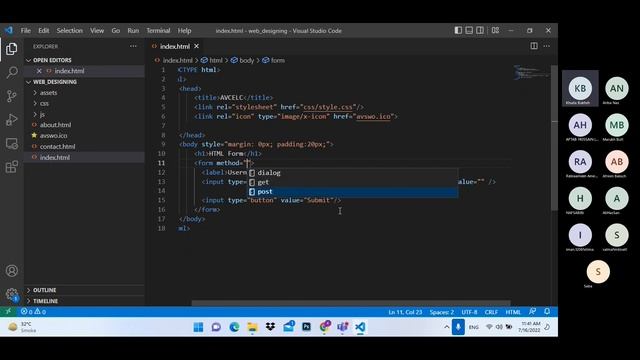
Task: Collapse the WEB_DESIGNING folder section
Action: 84,82
